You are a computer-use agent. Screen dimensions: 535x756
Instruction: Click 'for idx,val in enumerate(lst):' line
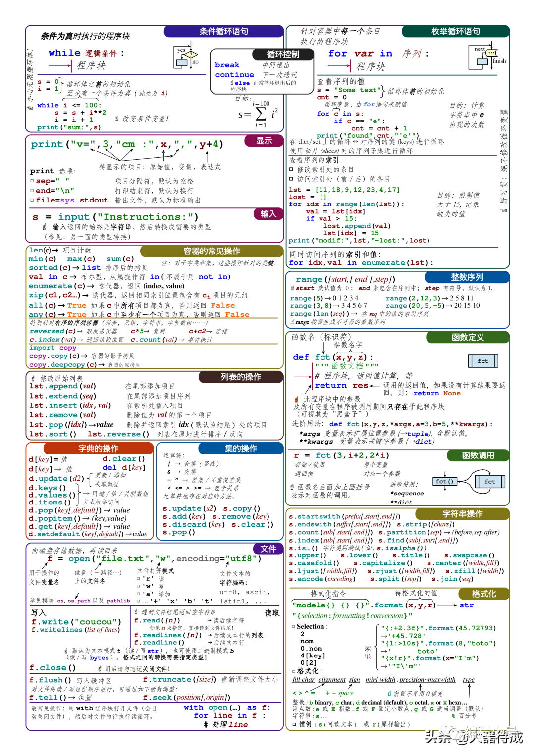[361, 263]
